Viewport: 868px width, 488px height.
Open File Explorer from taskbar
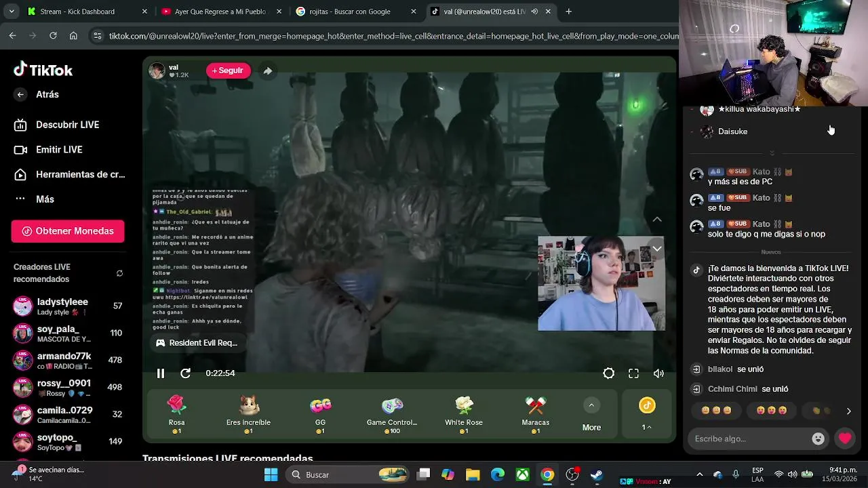click(473, 474)
